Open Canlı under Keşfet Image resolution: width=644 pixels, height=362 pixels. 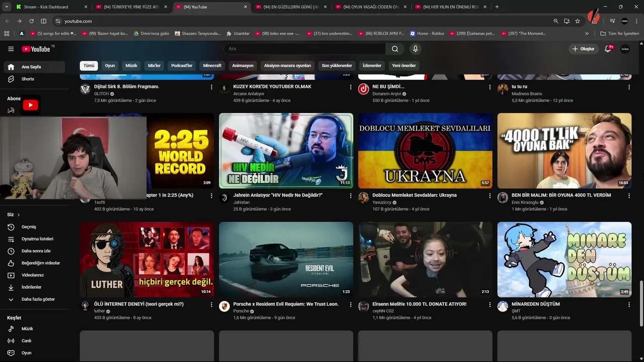pos(34,341)
